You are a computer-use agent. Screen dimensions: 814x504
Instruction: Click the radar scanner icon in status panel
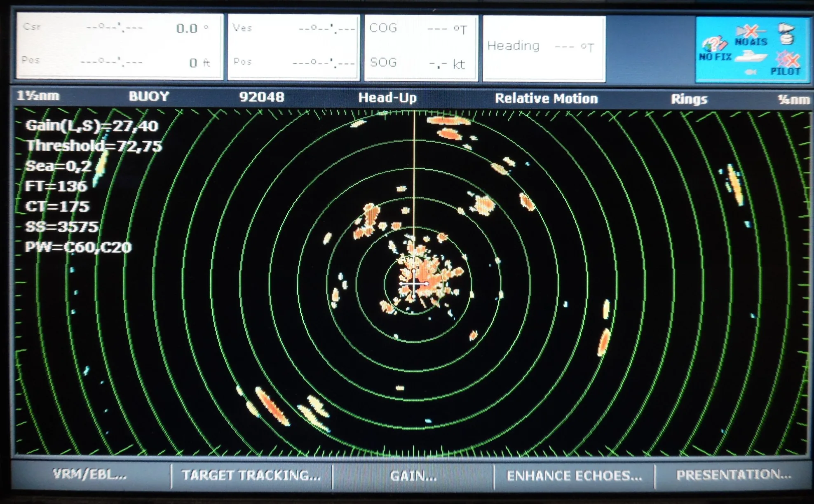point(786,34)
